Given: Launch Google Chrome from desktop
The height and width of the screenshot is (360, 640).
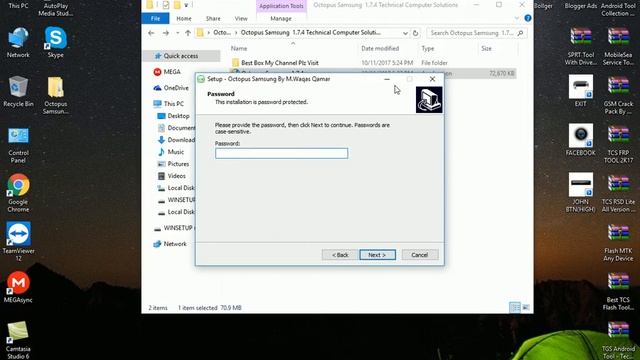Looking at the screenshot, I should click(x=18, y=193).
